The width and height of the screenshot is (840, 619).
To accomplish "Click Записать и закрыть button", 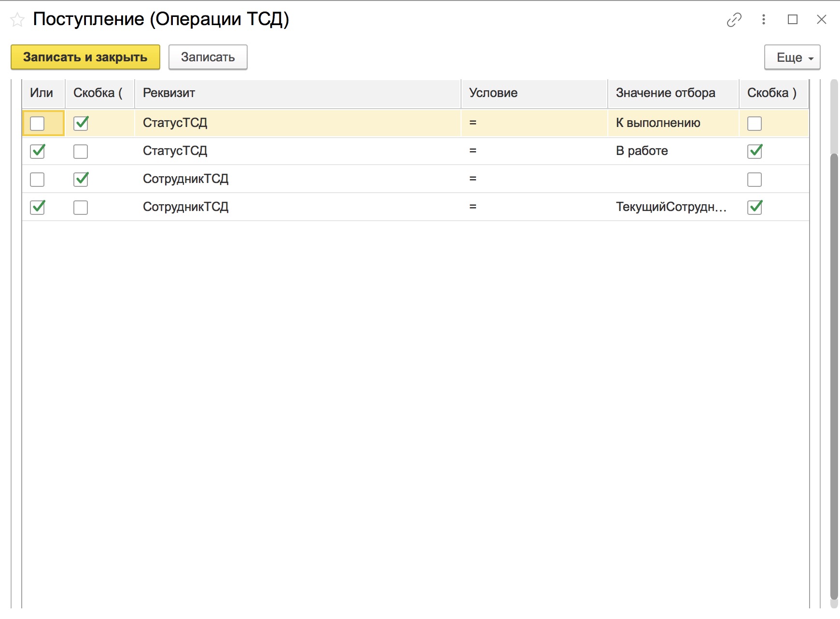I will click(x=85, y=57).
